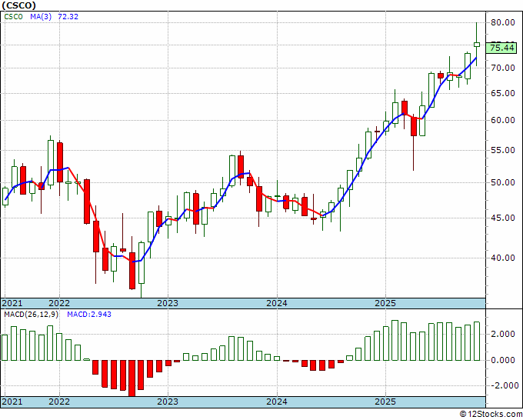This screenshot has height=420, width=523.
Task: Click 2023 on the price chart timeline
Action: tap(168, 304)
